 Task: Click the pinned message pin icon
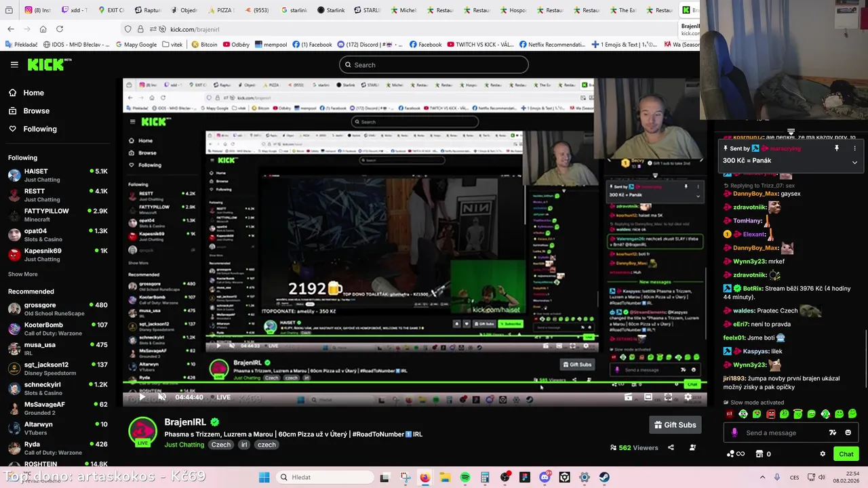tap(837, 148)
